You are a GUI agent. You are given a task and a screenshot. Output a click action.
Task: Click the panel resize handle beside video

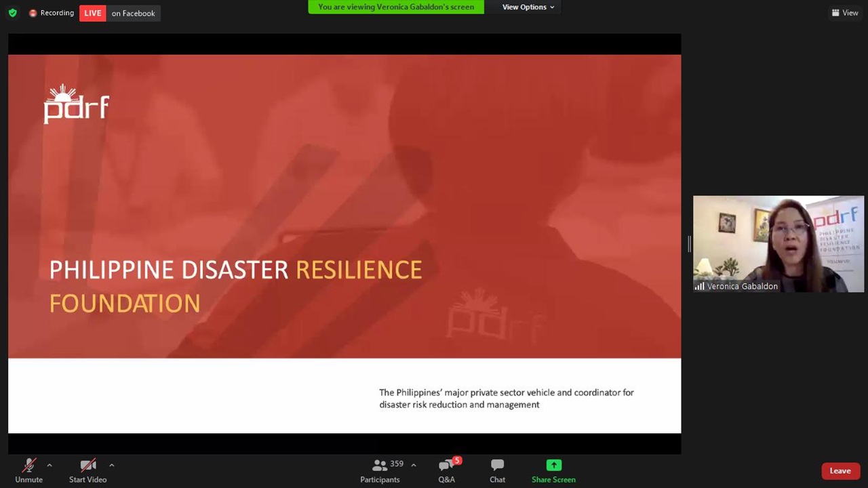pyautogui.click(x=689, y=244)
